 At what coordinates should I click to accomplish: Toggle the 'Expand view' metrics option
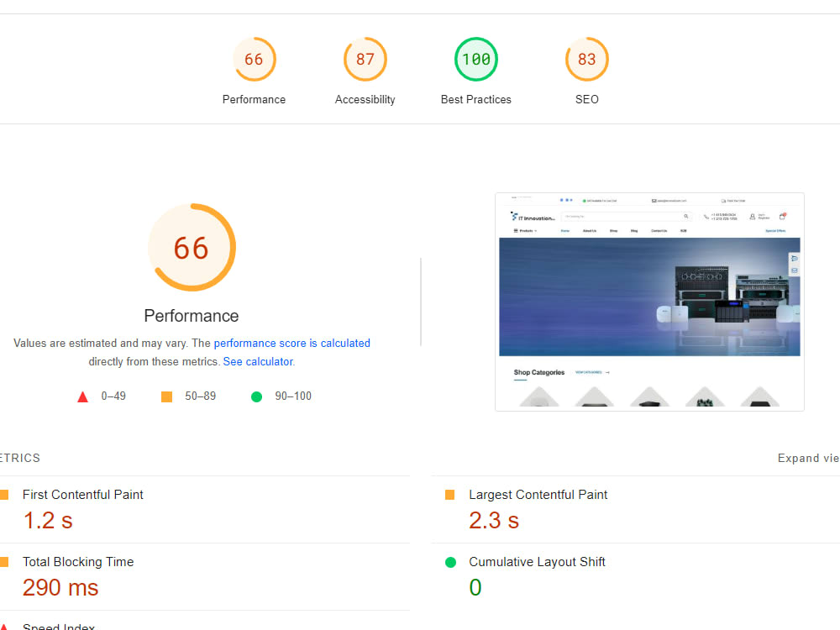coord(808,458)
